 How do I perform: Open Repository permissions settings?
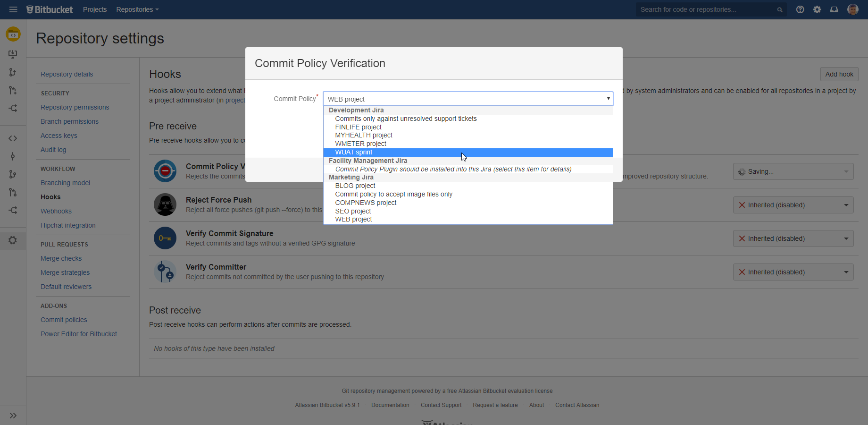coord(75,107)
